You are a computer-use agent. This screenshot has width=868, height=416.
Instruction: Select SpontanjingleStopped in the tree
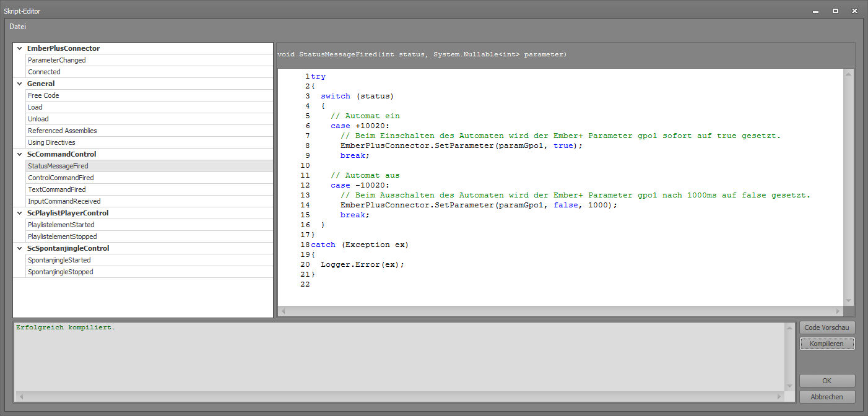pos(149,272)
